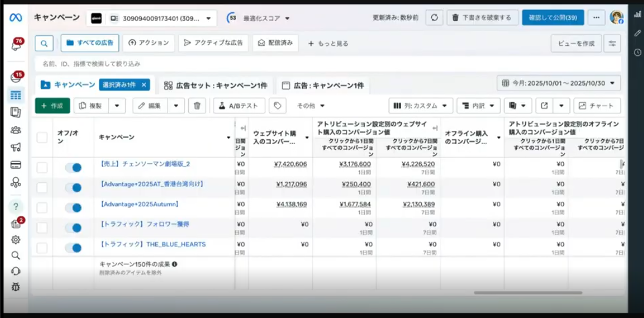Click the trash delete icon in toolbar
644x318 pixels.
click(x=197, y=106)
